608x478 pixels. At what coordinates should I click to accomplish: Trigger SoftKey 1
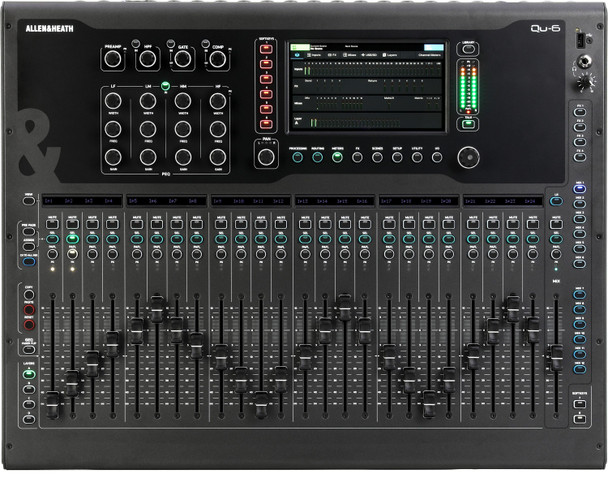click(x=266, y=49)
